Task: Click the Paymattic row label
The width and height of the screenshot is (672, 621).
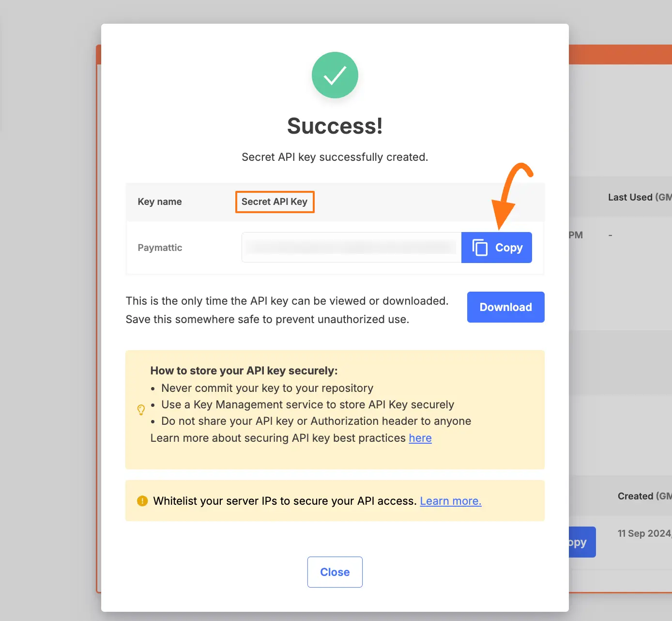Action: (x=160, y=247)
